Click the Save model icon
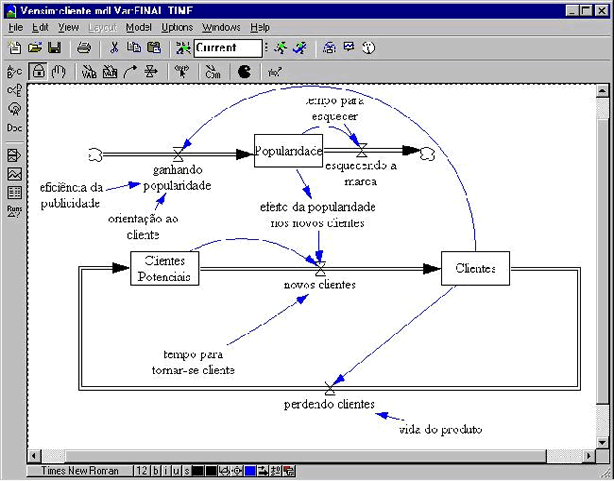Viewport: 614px width, 481px height. 54,47
